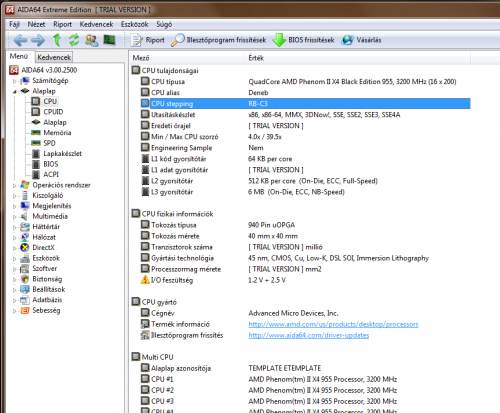Screen dimensions: 500x413
Task: Select the ACPI tree item
Action: (51, 174)
